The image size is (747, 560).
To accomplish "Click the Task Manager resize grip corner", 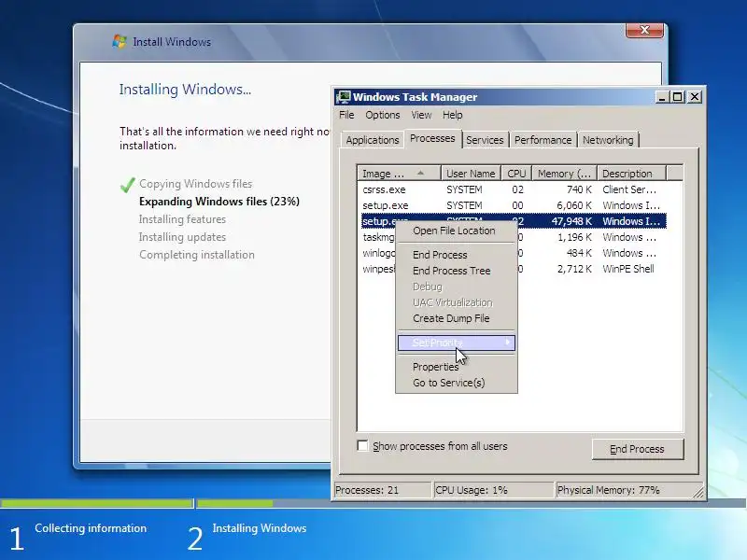I will (x=698, y=493).
